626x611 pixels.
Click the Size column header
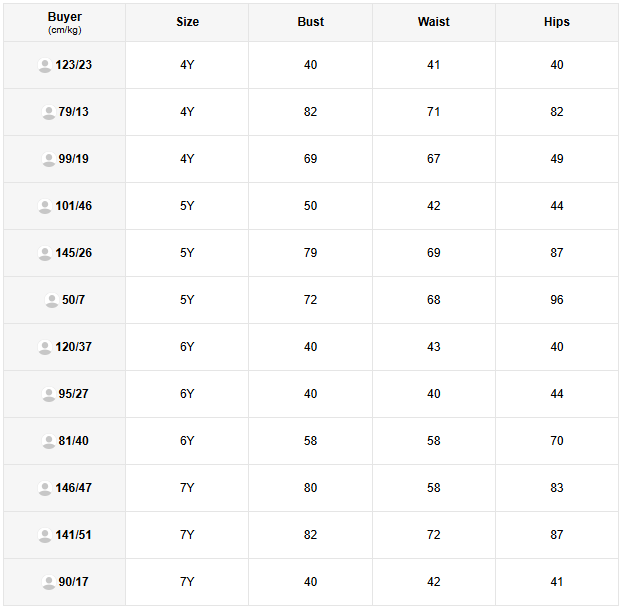[x=187, y=22]
